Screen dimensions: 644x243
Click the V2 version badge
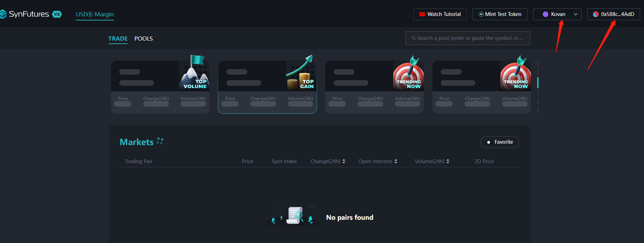coord(57,14)
